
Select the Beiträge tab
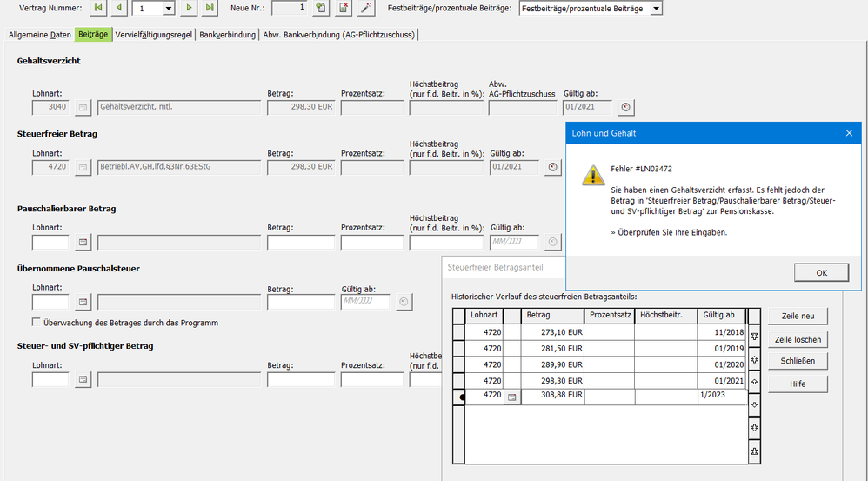point(93,34)
